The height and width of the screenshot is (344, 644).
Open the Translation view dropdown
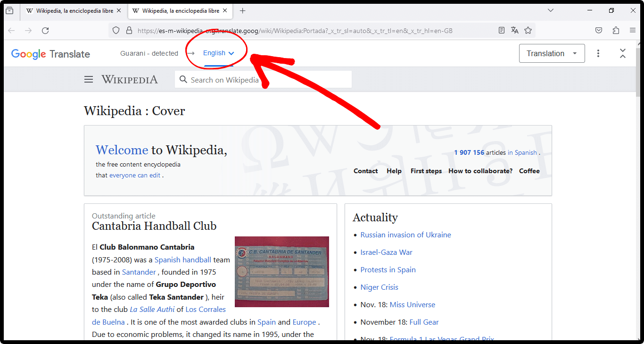(552, 53)
